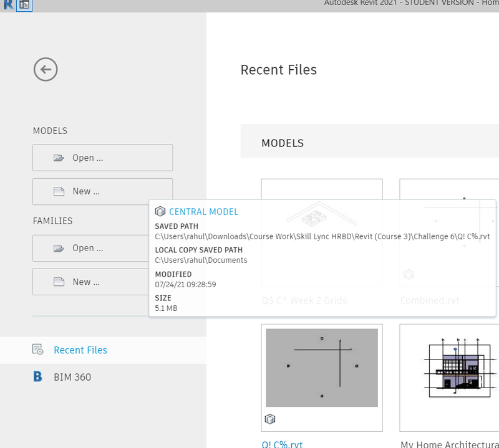Click the Revit application logo icon
This screenshot has width=499, height=448.
7,6
